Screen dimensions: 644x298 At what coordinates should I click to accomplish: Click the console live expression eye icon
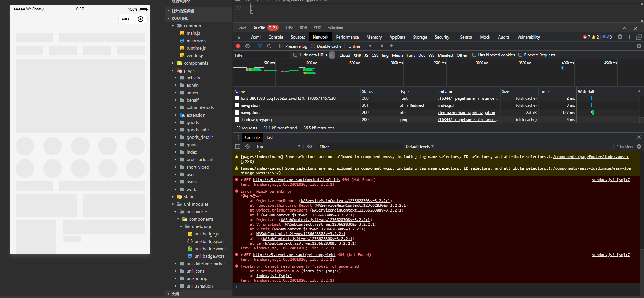310,147
